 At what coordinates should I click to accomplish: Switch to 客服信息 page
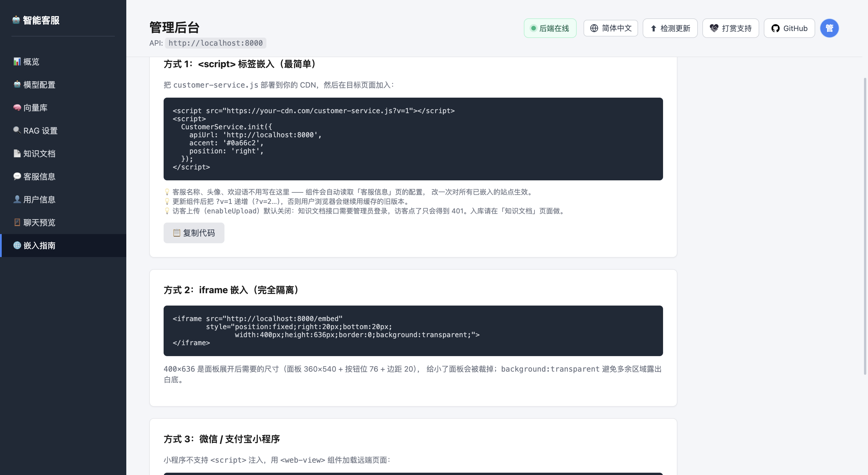(x=63, y=176)
